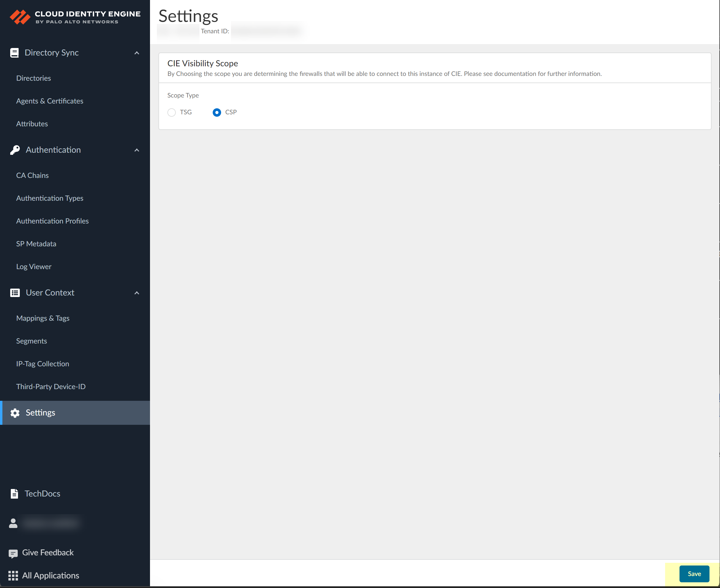Collapse the Authentication section chevron
The image size is (720, 588).
point(137,150)
